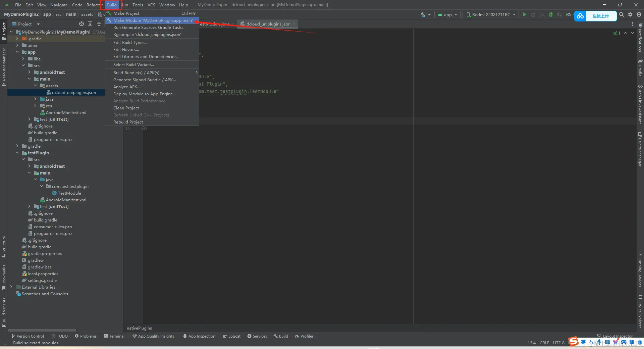Open the Gradle side tool window

[x=640, y=68]
